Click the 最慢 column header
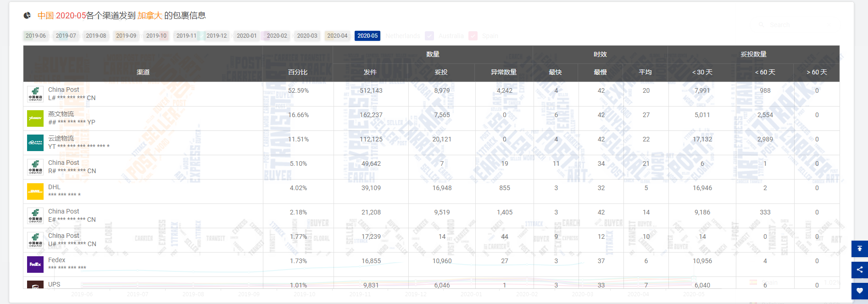The height and width of the screenshot is (304, 868). click(x=601, y=72)
